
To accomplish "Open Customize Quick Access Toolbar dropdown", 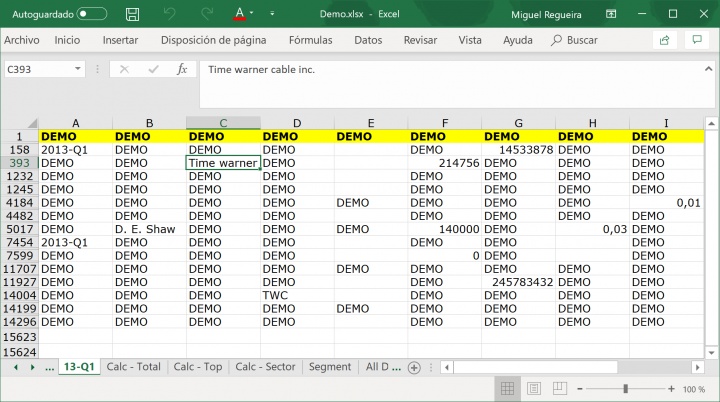I will click(x=272, y=14).
